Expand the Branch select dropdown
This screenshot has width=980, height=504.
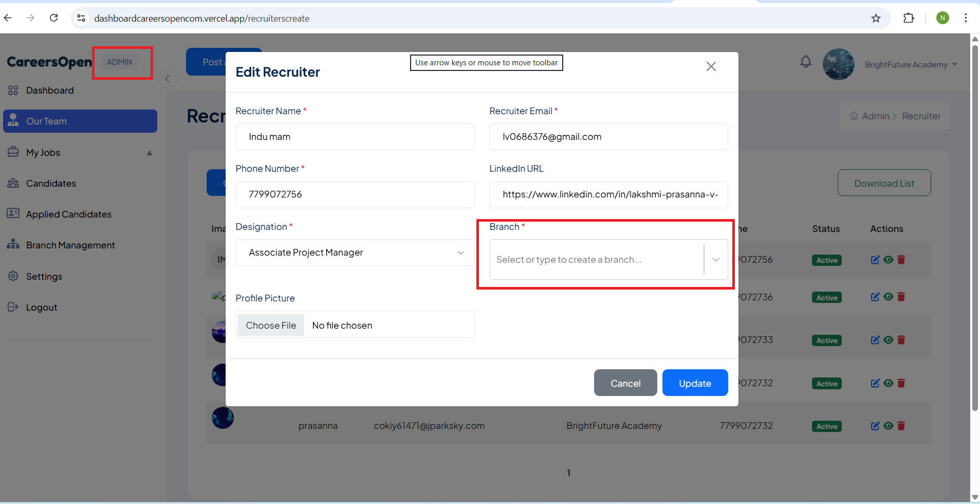pyautogui.click(x=715, y=260)
